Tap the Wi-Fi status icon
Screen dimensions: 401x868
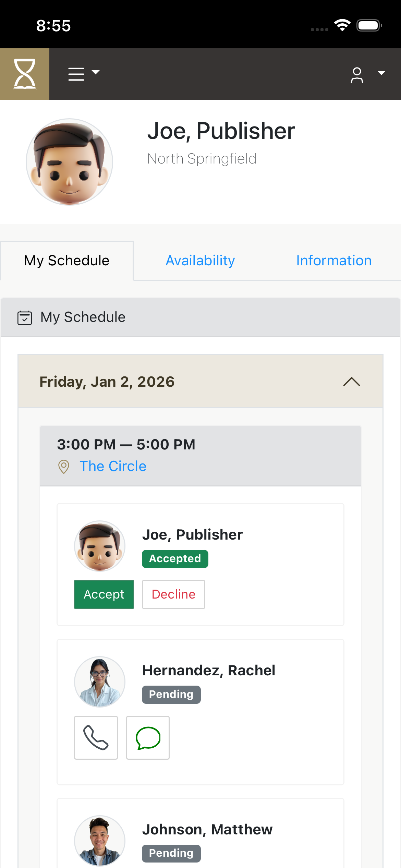click(342, 25)
